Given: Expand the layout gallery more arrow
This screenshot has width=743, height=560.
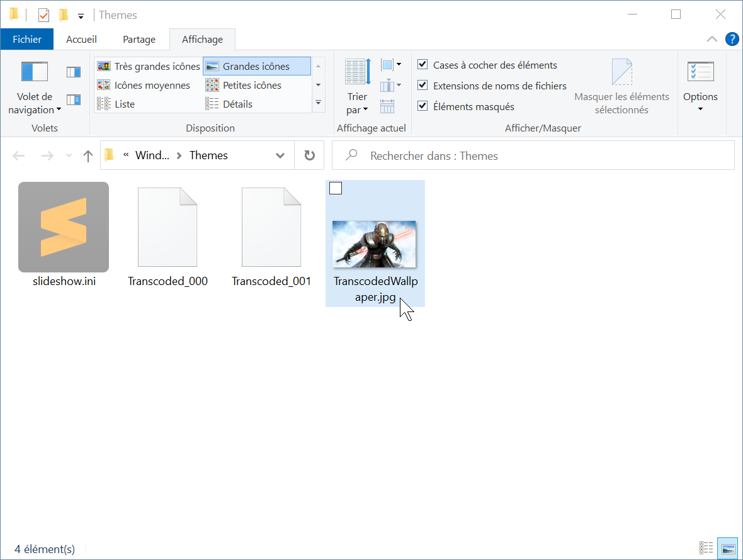Looking at the screenshot, I should point(318,103).
